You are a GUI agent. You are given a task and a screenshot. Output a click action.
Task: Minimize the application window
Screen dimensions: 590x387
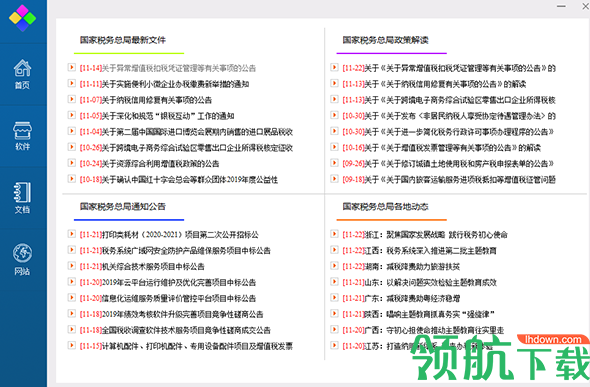(561, 6)
